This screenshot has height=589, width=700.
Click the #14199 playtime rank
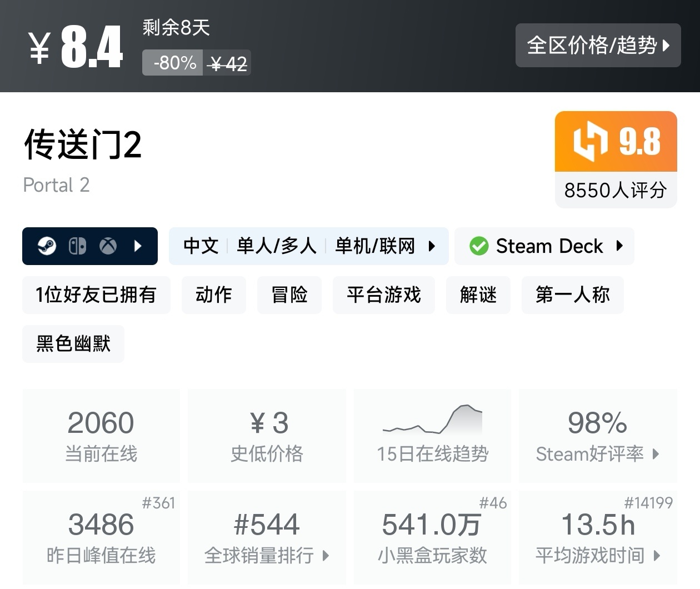point(649,503)
